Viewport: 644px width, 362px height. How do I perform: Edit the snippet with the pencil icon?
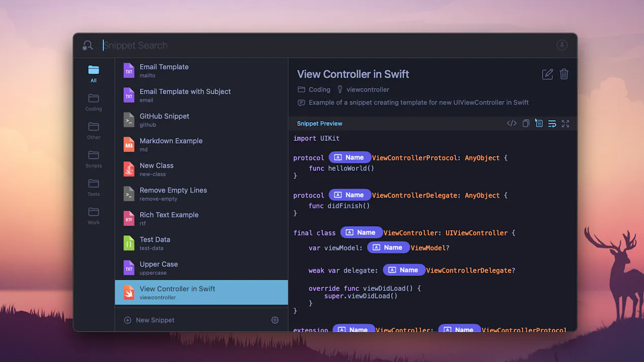[x=548, y=74]
